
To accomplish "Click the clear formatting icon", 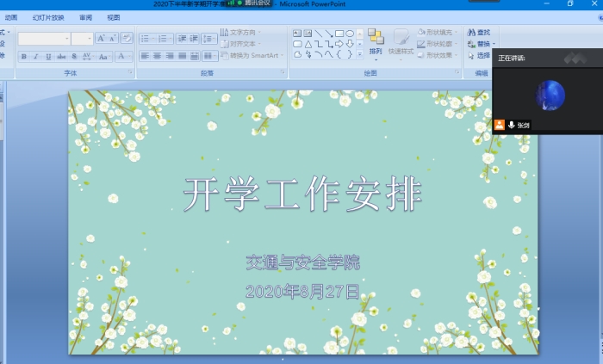I will 127,38.
